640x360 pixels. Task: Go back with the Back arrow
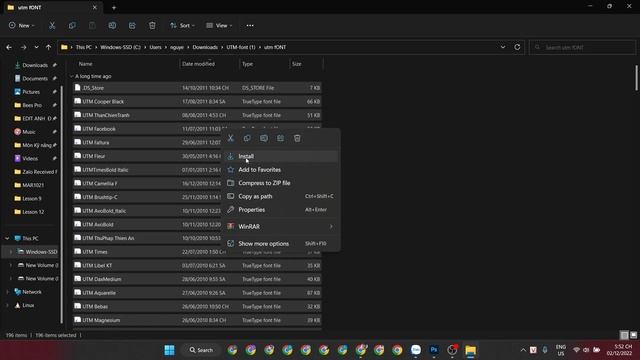pos(9,47)
